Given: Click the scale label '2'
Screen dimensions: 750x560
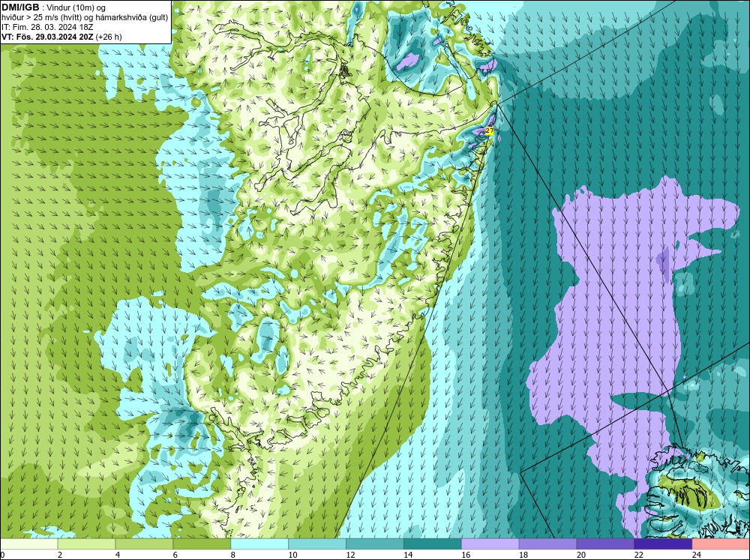Looking at the screenshot, I should 60,555.
